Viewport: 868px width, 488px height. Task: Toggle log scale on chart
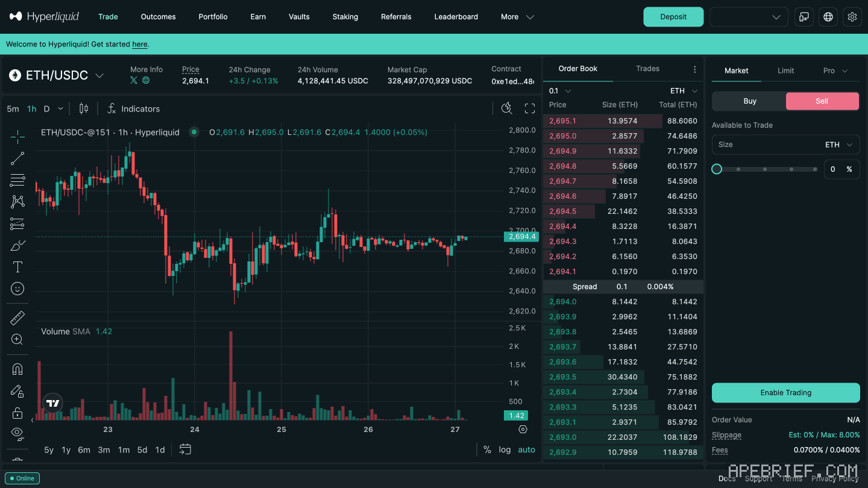(505, 449)
